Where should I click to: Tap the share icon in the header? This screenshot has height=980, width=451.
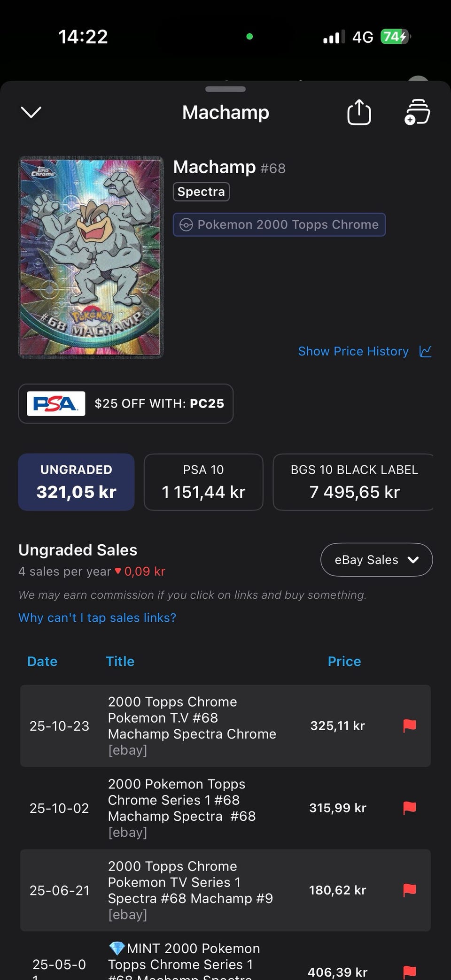(359, 112)
